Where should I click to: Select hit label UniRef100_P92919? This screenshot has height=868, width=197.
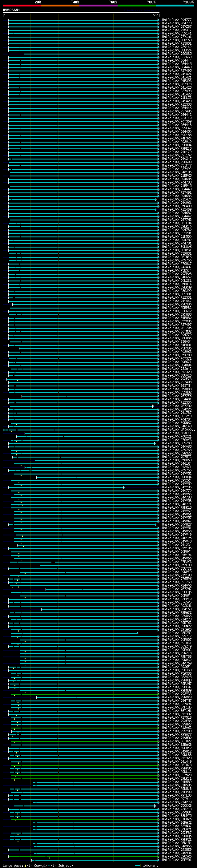(177, 142)
